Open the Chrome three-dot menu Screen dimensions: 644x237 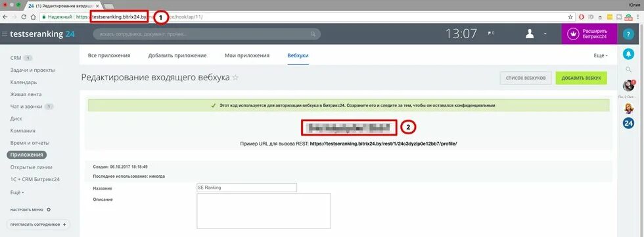[x=638, y=17]
